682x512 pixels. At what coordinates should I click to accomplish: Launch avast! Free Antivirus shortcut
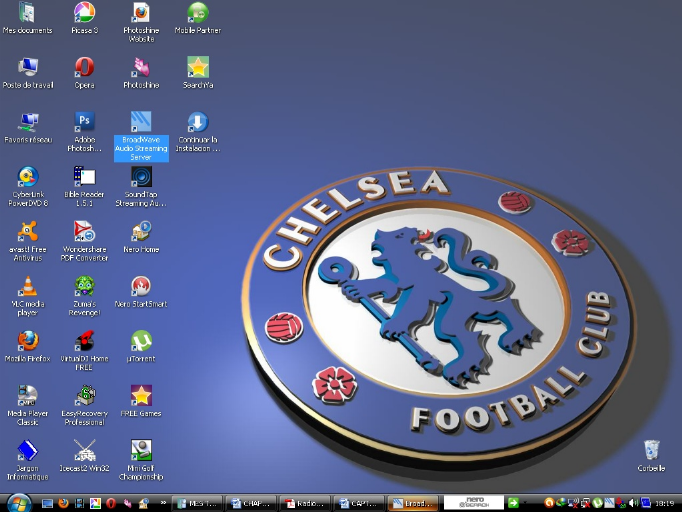point(28,242)
